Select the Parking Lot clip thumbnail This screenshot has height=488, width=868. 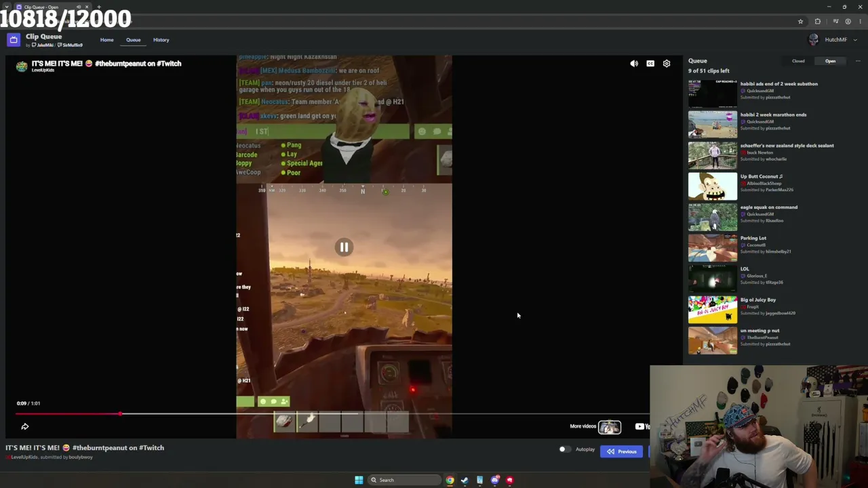(713, 248)
